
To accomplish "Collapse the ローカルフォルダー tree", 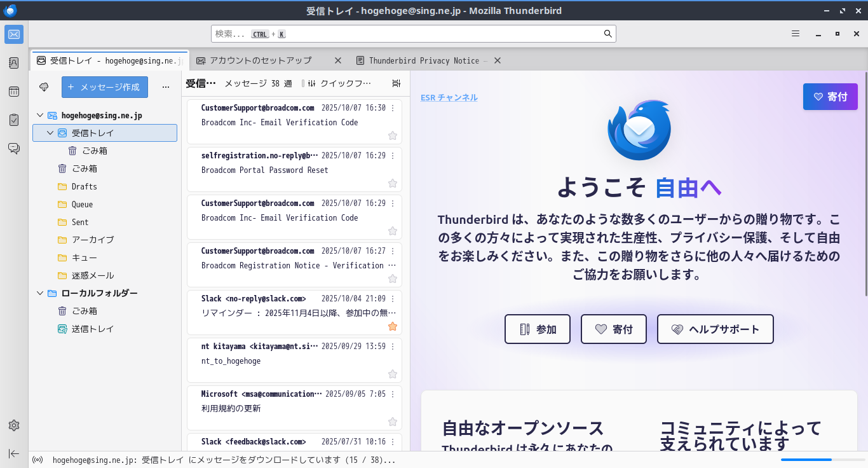I will click(x=40, y=293).
